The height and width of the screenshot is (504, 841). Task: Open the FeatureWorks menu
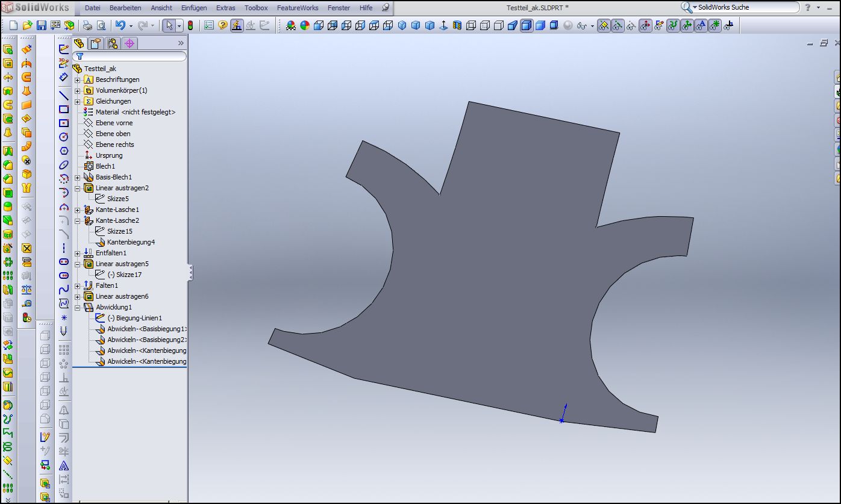(298, 8)
